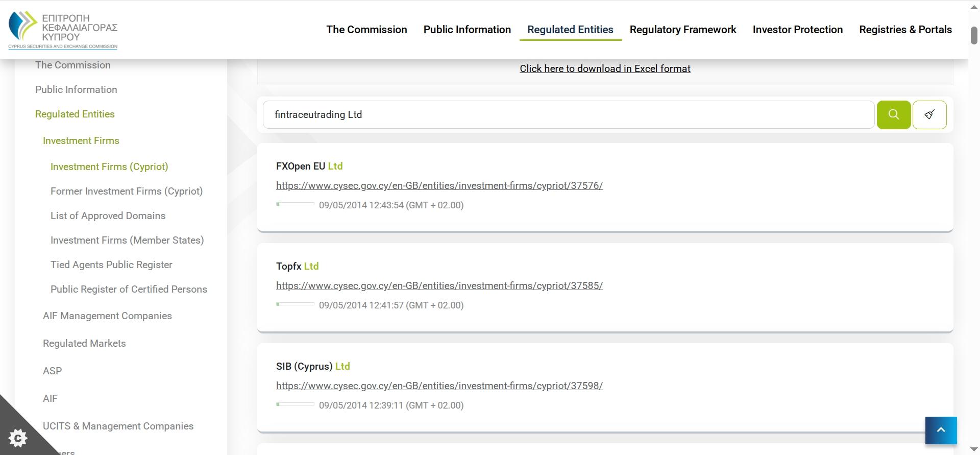Select The Commission in sidebar
The height and width of the screenshot is (455, 980).
[x=73, y=65]
